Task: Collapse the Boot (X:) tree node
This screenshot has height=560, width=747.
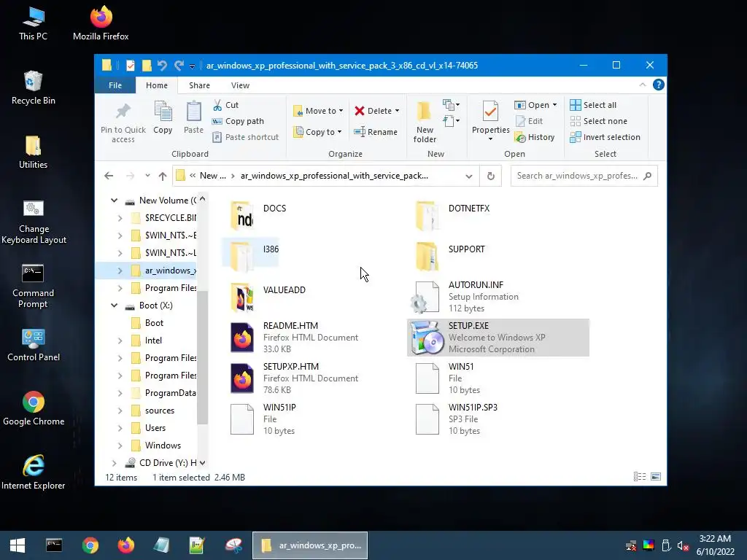Action: point(115,306)
